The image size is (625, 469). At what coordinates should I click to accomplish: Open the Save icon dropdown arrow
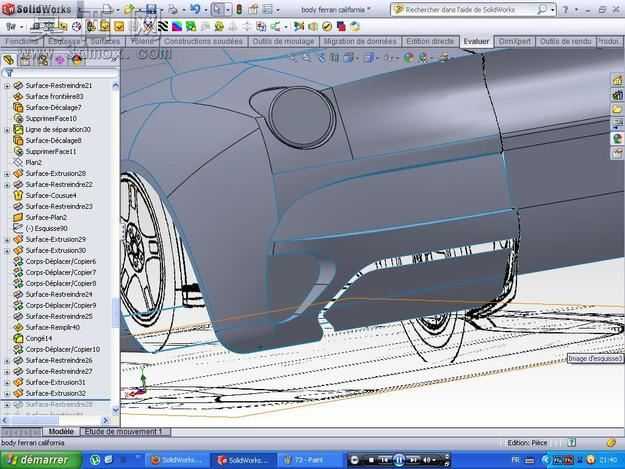tap(161, 9)
